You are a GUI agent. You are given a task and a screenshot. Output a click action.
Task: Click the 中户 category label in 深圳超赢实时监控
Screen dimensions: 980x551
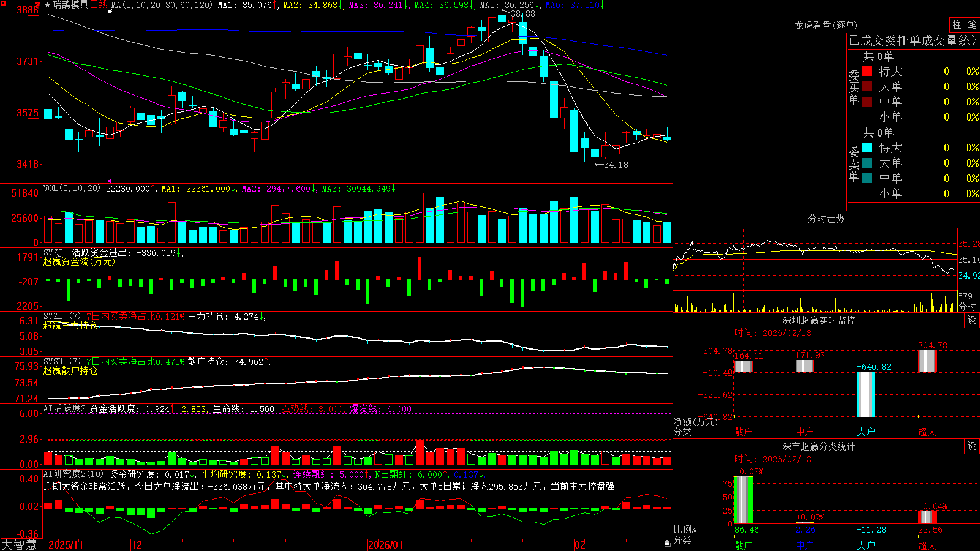(804, 432)
